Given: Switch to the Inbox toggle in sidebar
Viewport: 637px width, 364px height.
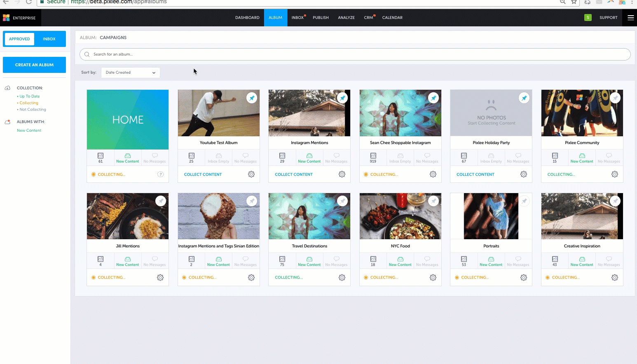Looking at the screenshot, I should (49, 39).
